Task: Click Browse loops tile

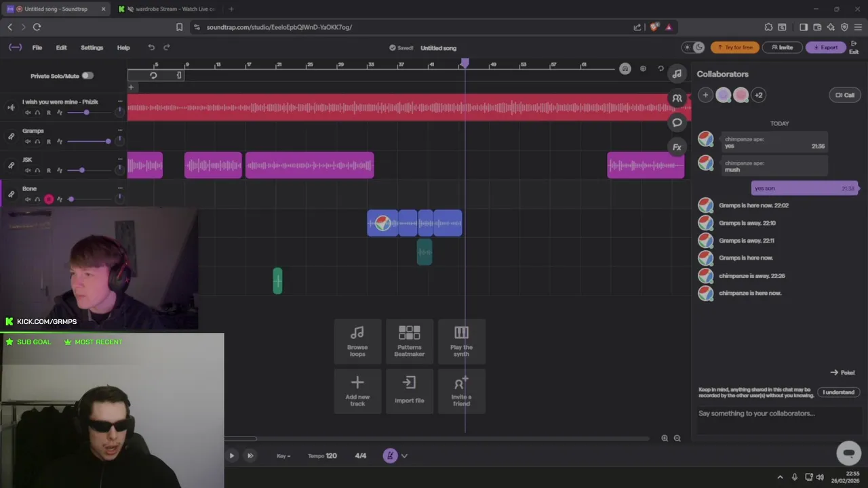Action: (357, 341)
